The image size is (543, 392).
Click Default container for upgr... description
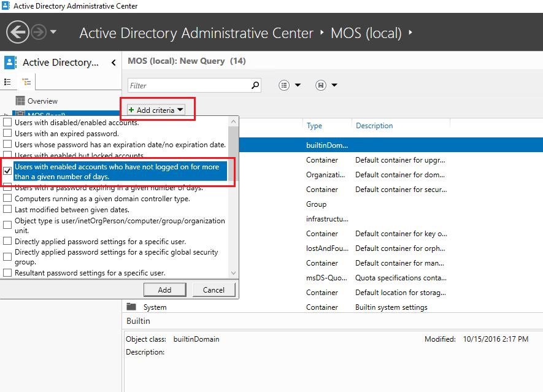(400, 160)
